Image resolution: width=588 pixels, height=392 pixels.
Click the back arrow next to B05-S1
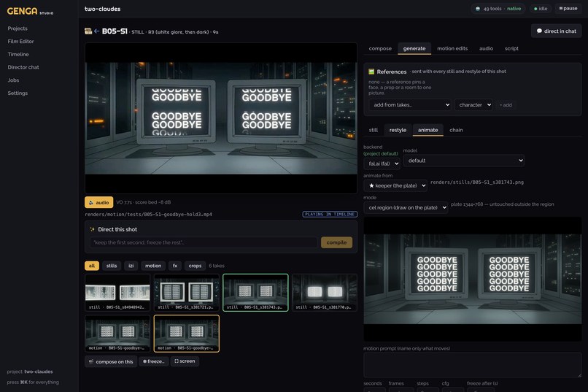pos(97,31)
